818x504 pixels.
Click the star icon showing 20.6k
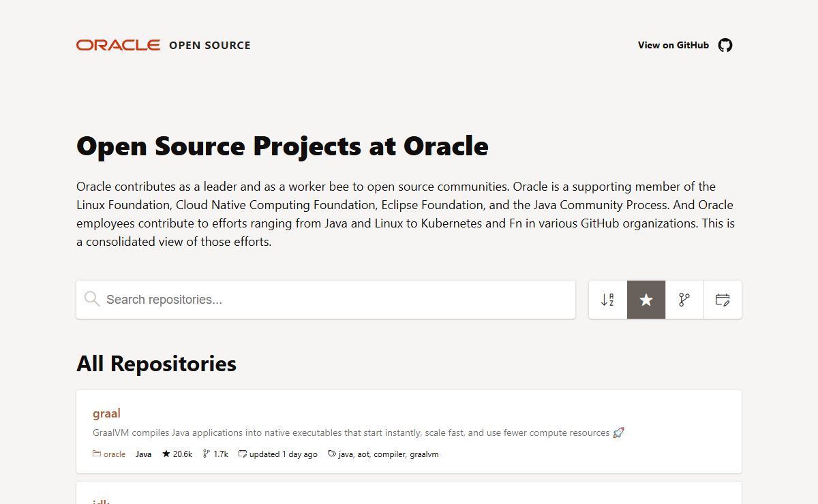pyautogui.click(x=166, y=454)
